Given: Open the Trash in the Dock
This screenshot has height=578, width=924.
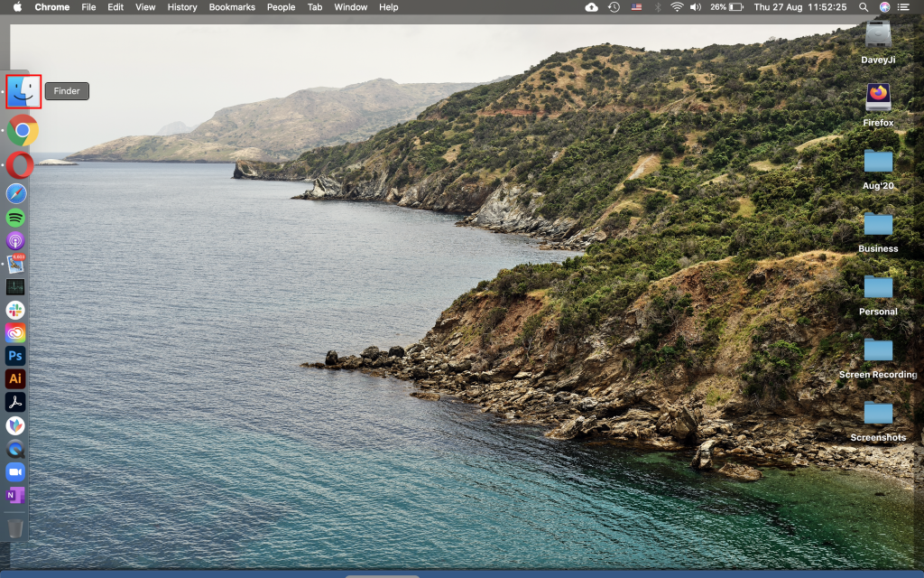Looking at the screenshot, I should coord(15,528).
